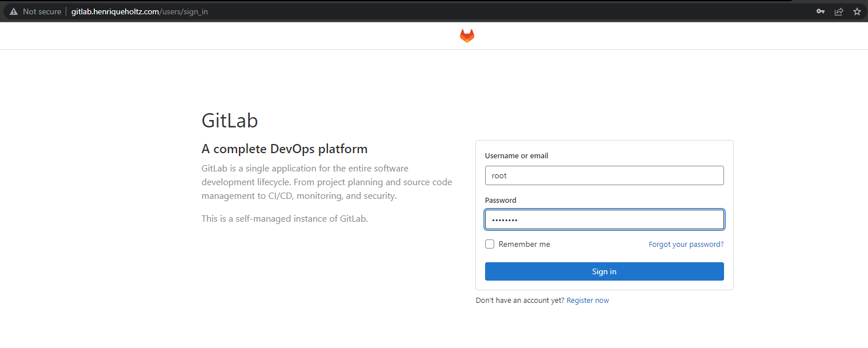Click the GitLab fox logo
The width and height of the screenshot is (868, 348).
click(x=467, y=36)
